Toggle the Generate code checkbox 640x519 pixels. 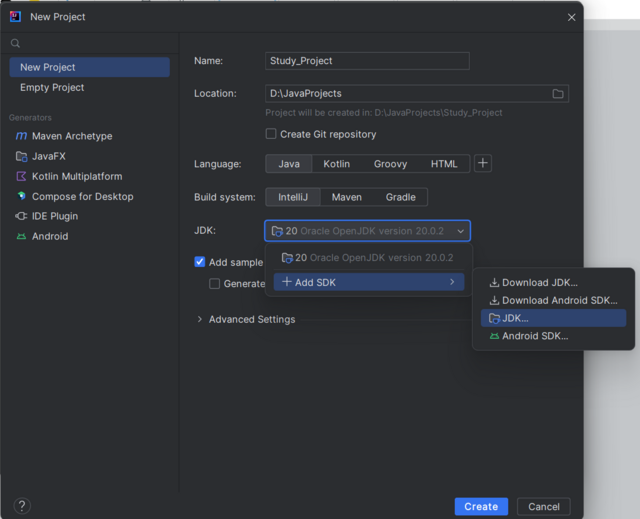(x=214, y=284)
